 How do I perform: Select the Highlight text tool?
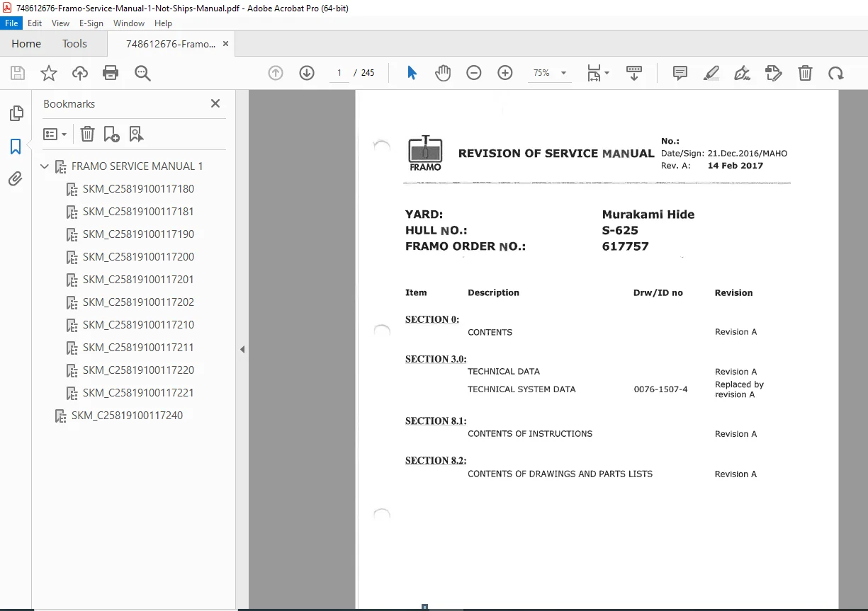point(711,73)
